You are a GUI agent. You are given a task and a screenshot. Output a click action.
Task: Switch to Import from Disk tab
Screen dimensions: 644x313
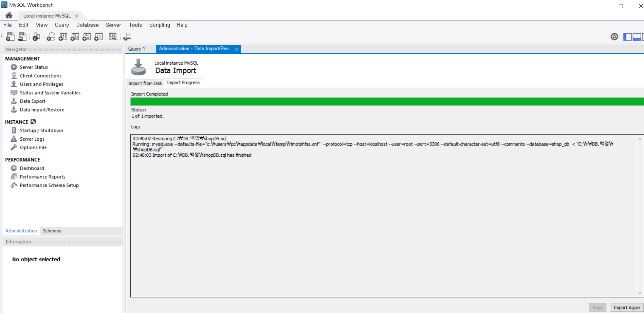145,83
